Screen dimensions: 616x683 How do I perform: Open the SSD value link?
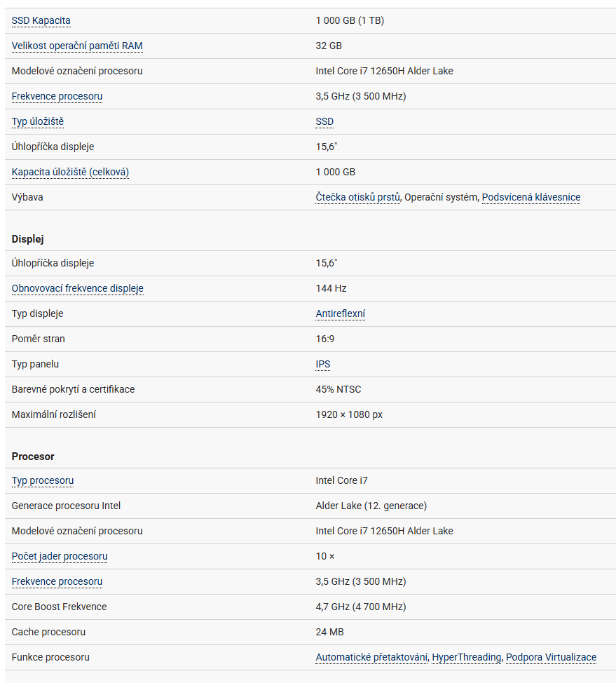pos(324,121)
